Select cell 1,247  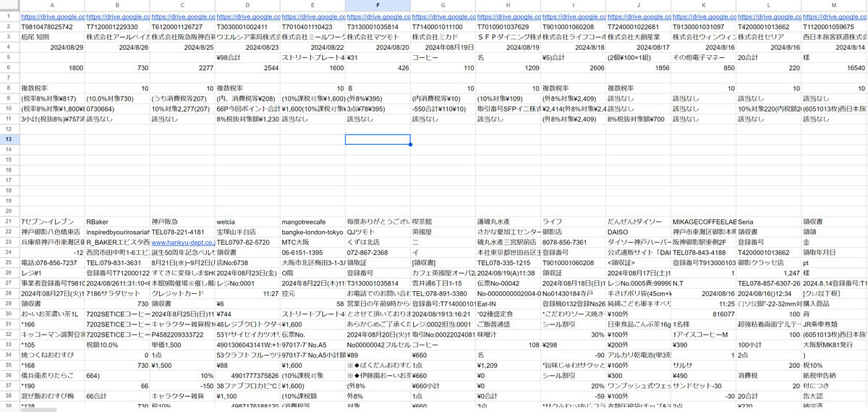[768, 272]
